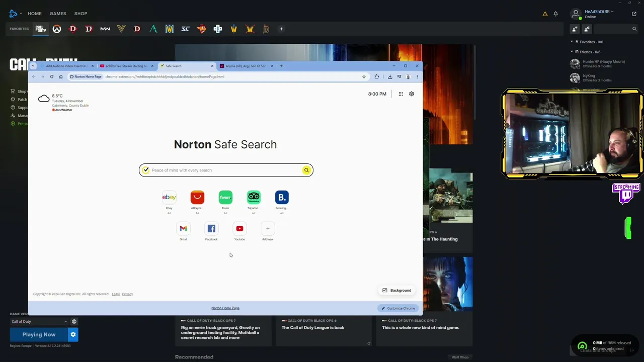Go to Battle.net HOME tab
Screen dimensions: 644x362
35,14
